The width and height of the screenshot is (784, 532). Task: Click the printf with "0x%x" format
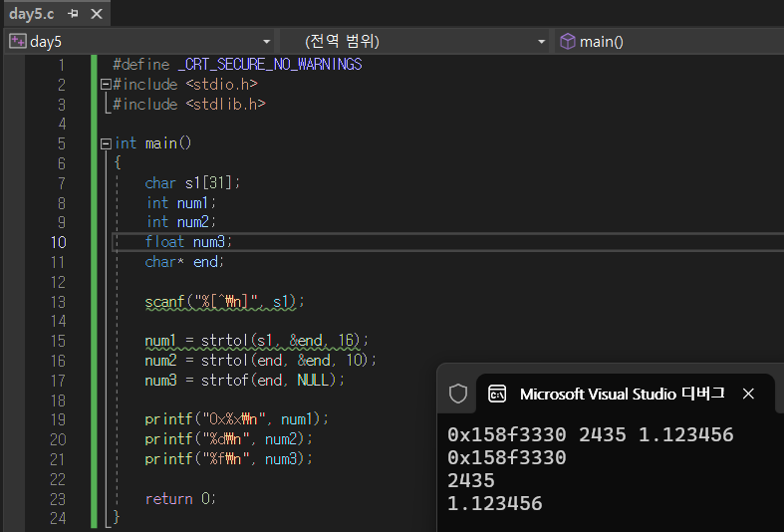coord(236,419)
